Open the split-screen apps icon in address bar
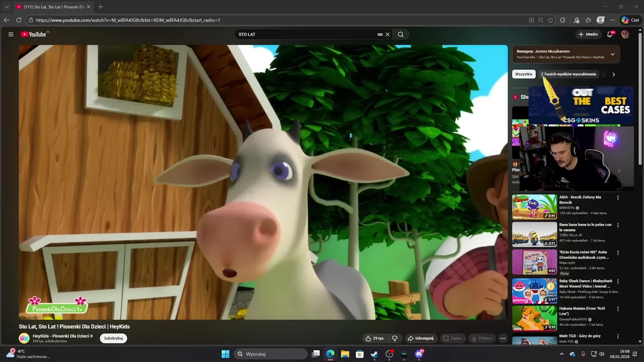644x362 pixels. (x=531, y=20)
